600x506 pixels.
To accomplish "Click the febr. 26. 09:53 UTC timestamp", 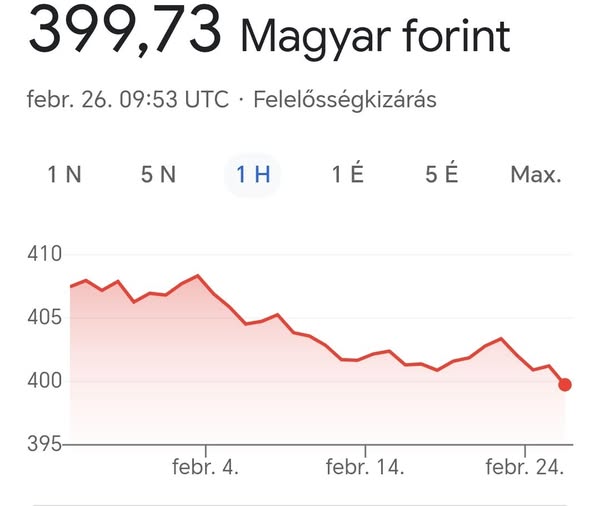I will (129, 100).
